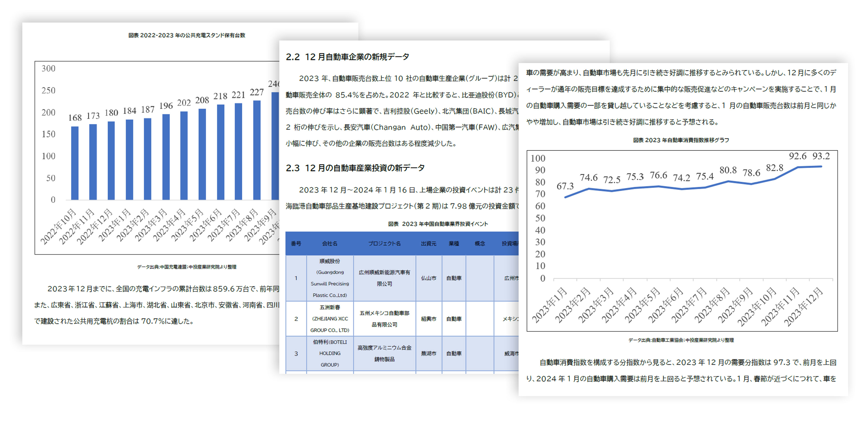The image size is (868, 433).
Task: Select heading 2.2 12月自動車企業の新規データ
Action: 347,57
